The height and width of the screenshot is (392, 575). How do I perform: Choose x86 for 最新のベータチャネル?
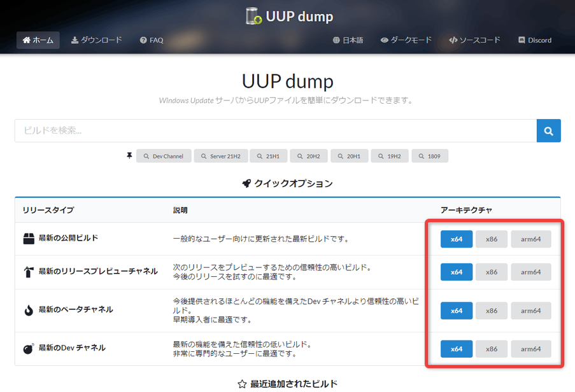pos(492,311)
